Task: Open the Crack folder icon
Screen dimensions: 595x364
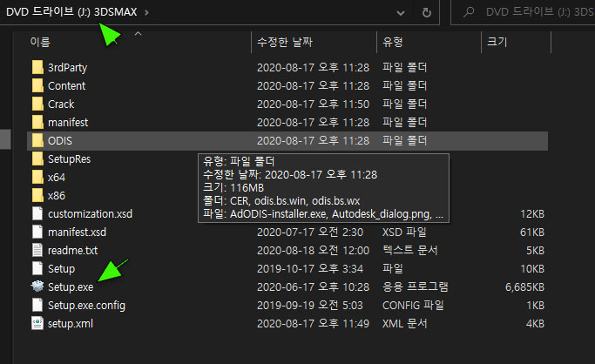Action: click(37, 104)
